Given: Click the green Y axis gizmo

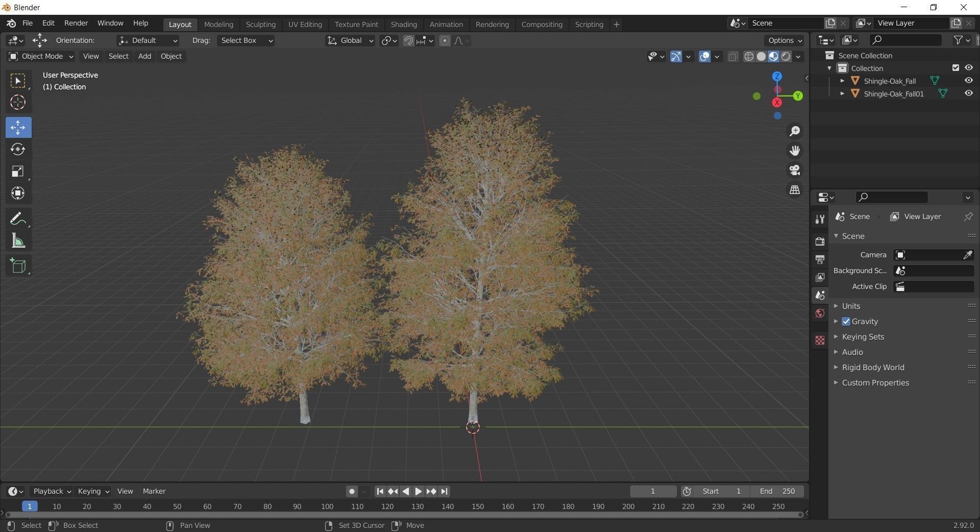Looking at the screenshot, I should pyautogui.click(x=798, y=95).
